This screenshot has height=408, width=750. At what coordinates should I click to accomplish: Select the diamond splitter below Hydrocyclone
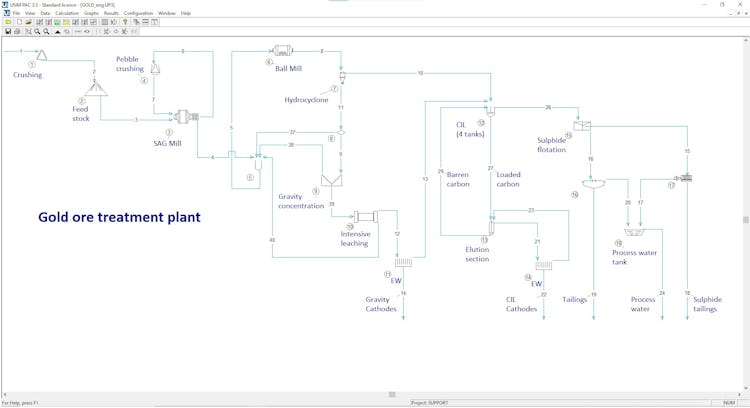341,132
